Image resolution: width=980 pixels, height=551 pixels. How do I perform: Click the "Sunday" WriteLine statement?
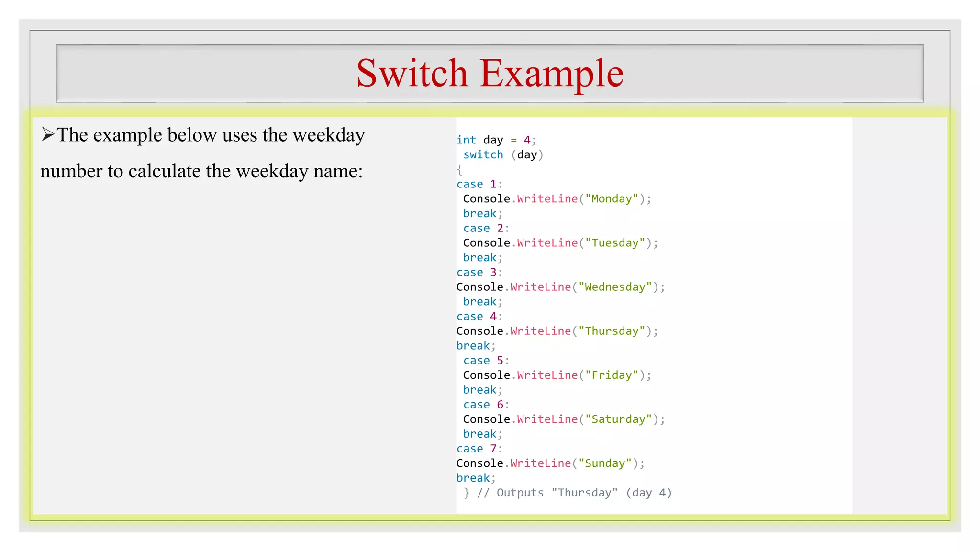click(550, 463)
